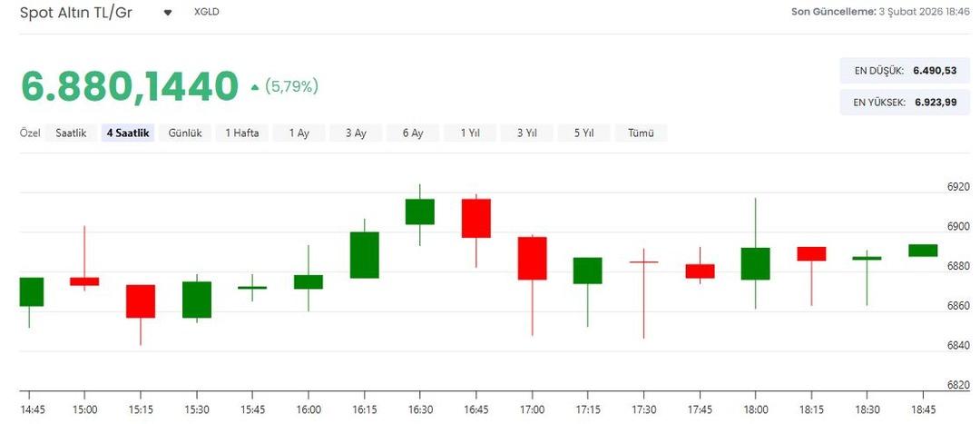Open the Spot Altın TL/Gr dropdown arrow
This screenshot has height=424, width=980.
[168, 13]
